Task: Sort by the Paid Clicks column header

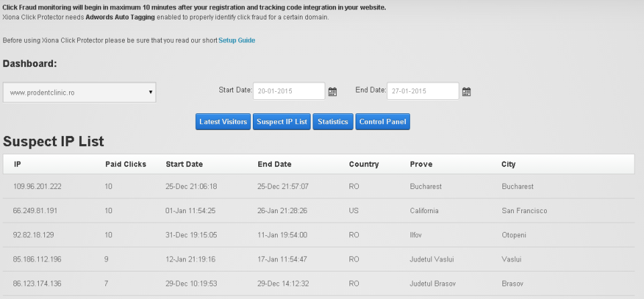Action: 124,164
